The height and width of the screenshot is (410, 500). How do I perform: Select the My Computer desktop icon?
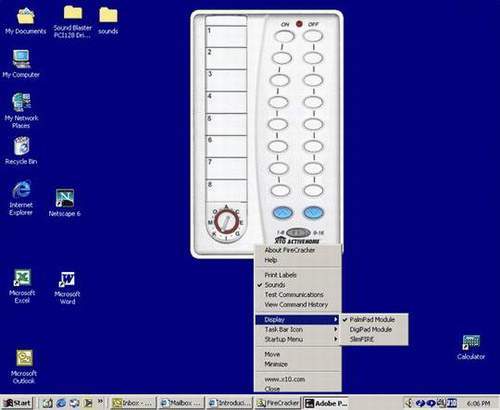[21, 64]
